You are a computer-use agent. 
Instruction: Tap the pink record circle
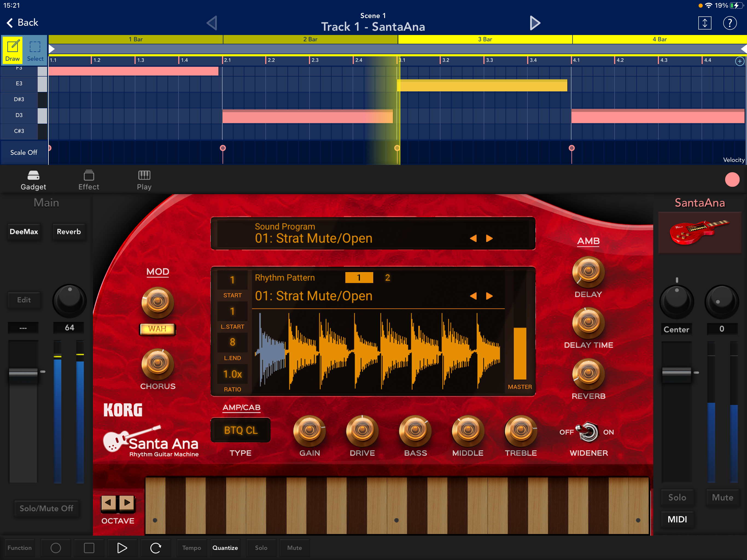[732, 179]
